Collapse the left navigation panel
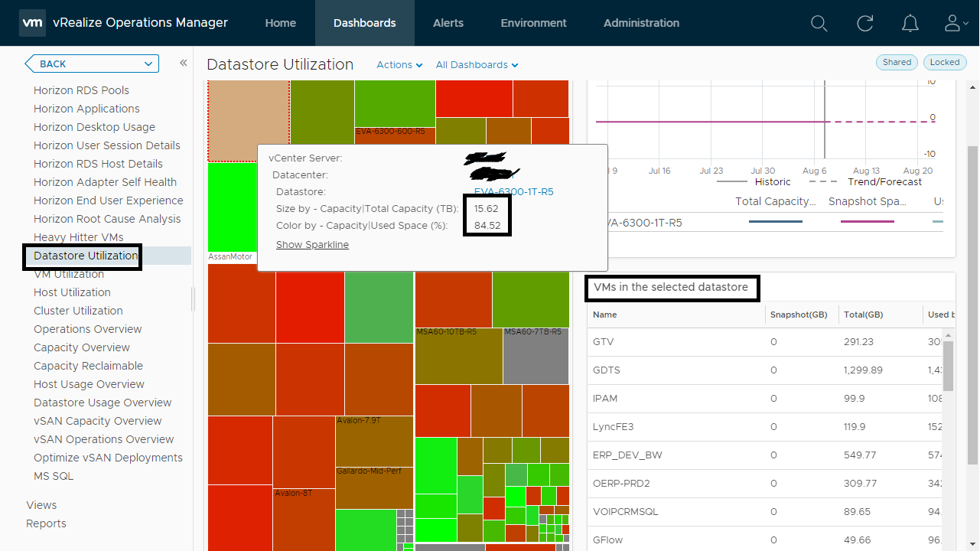Viewport: 980px width, 551px height. coord(184,64)
